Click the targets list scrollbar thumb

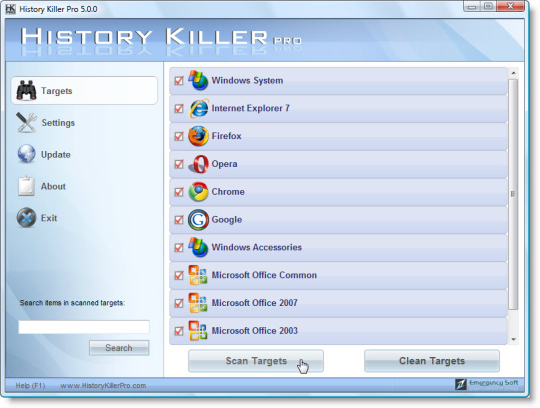[513, 195]
